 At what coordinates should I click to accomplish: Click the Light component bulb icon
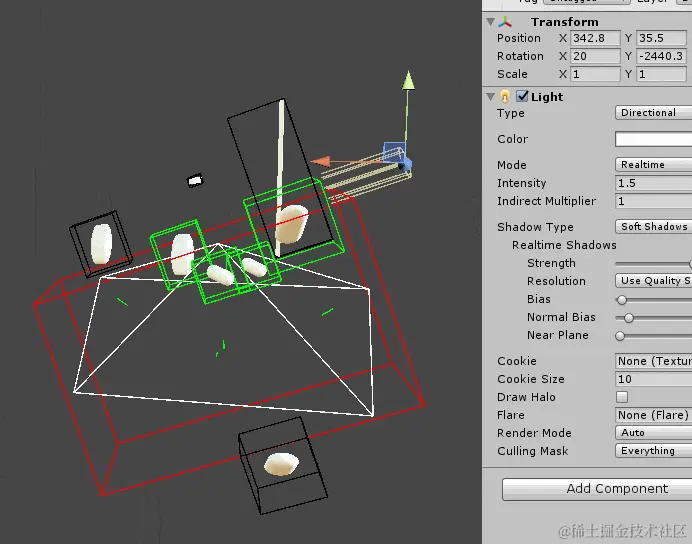(505, 96)
